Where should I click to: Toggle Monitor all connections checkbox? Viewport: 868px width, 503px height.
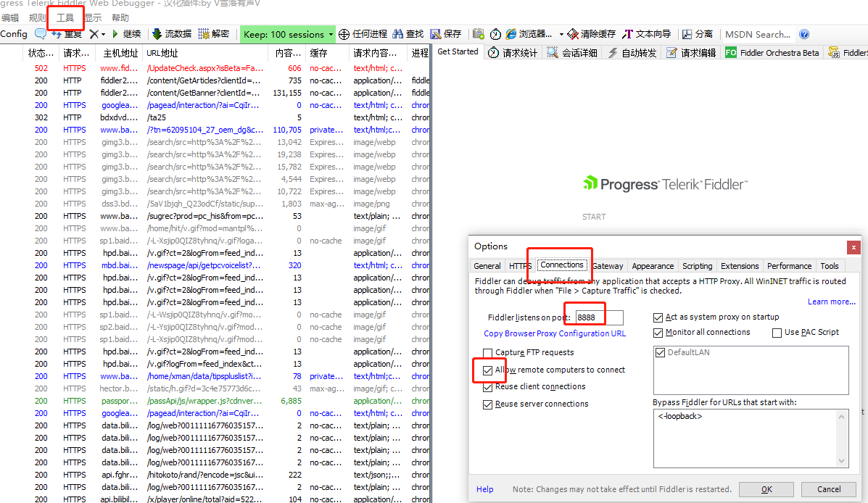(658, 333)
